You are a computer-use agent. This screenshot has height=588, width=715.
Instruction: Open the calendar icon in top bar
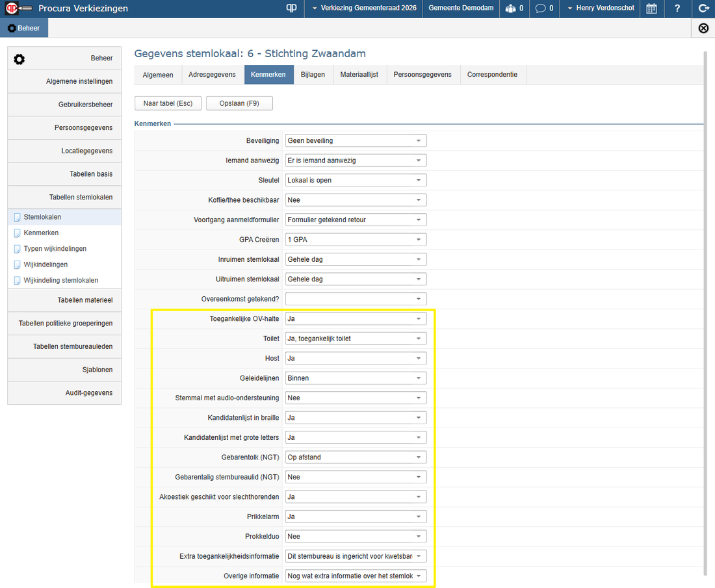[651, 8]
